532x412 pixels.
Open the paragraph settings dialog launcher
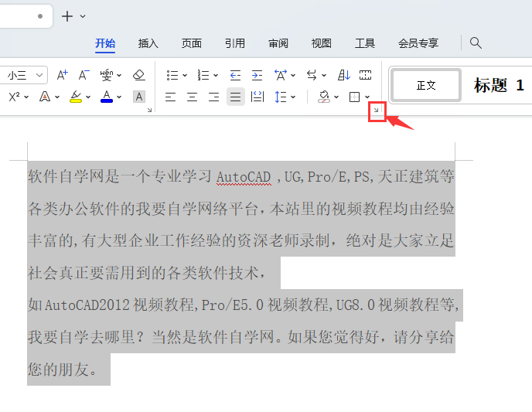click(x=376, y=111)
